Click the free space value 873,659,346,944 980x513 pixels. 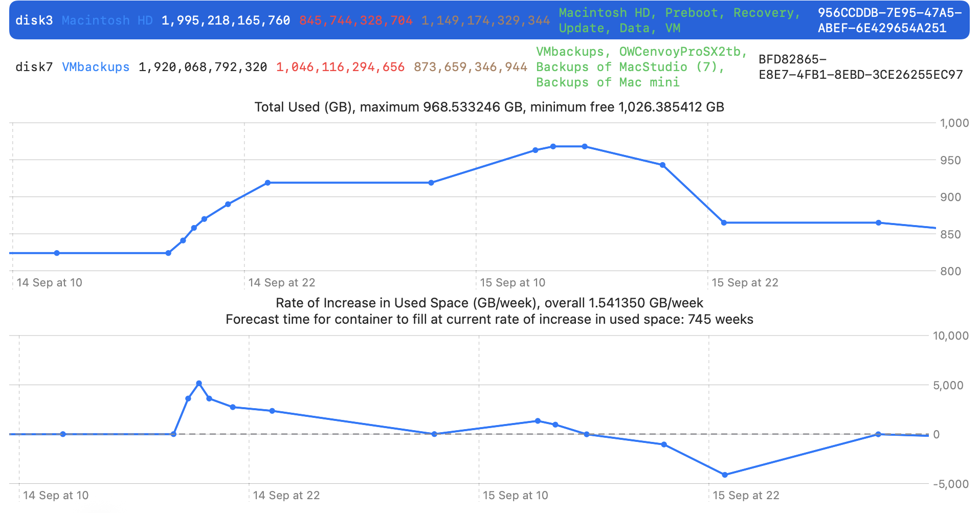(x=470, y=67)
